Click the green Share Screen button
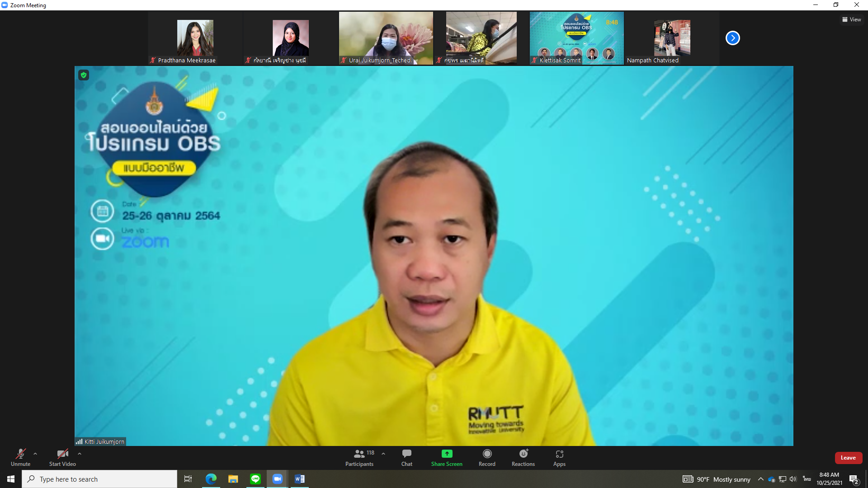This screenshot has width=868, height=488. tap(447, 457)
